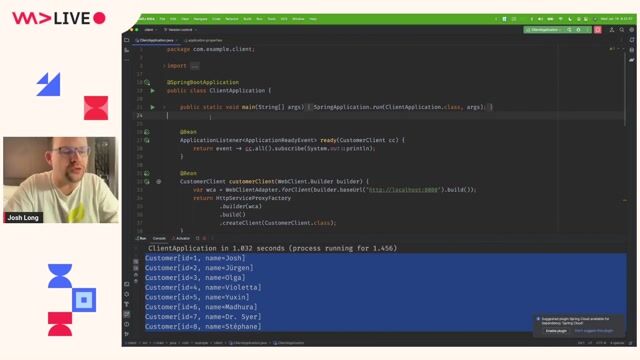Click the debug bug icon in run widget

(578, 30)
